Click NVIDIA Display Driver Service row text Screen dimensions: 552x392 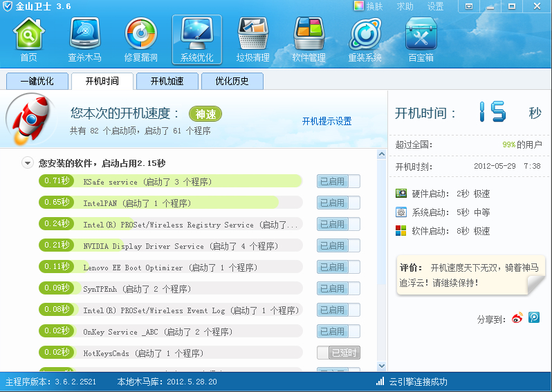(x=181, y=246)
